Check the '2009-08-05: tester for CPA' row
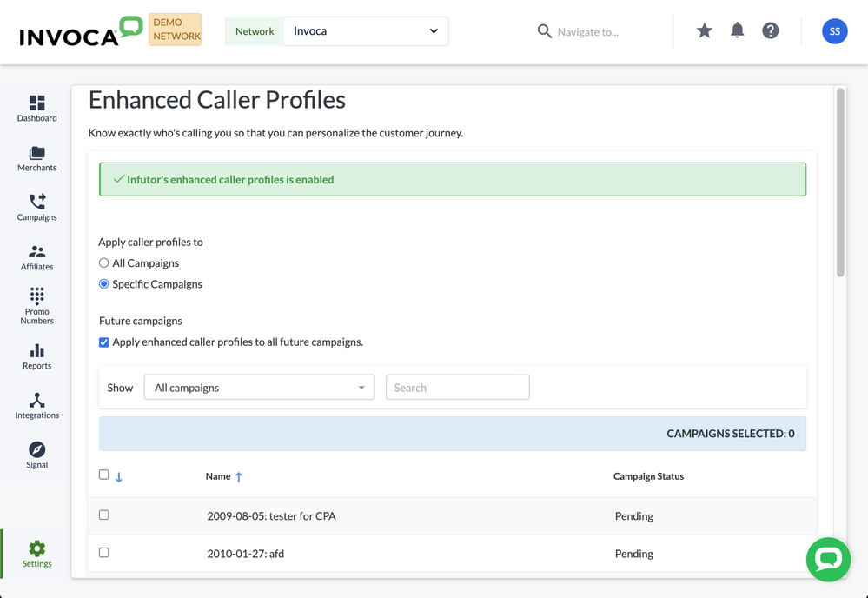The image size is (868, 598). 103,515
